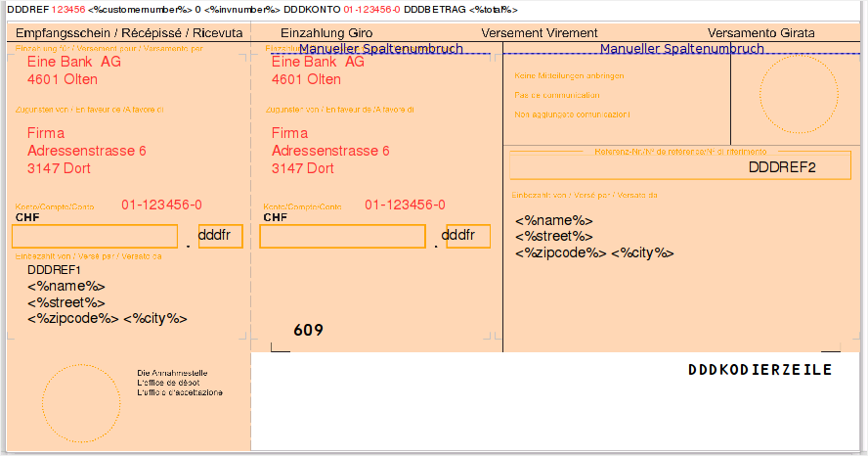This screenshot has height=456, width=868.
Task: Select the CHF amount box in Einzahlung Giro section
Action: coord(342,237)
